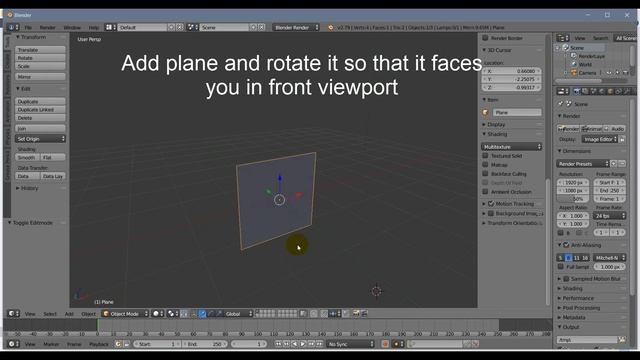
Task: Enable Sampled Motion Blur checkbox
Action: click(566, 279)
